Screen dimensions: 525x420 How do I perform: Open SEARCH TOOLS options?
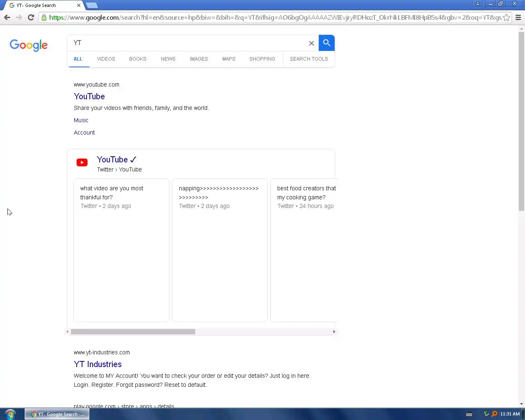(x=309, y=59)
